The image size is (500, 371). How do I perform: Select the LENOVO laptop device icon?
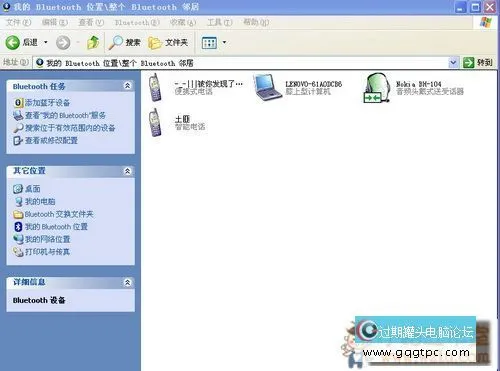coord(268,87)
